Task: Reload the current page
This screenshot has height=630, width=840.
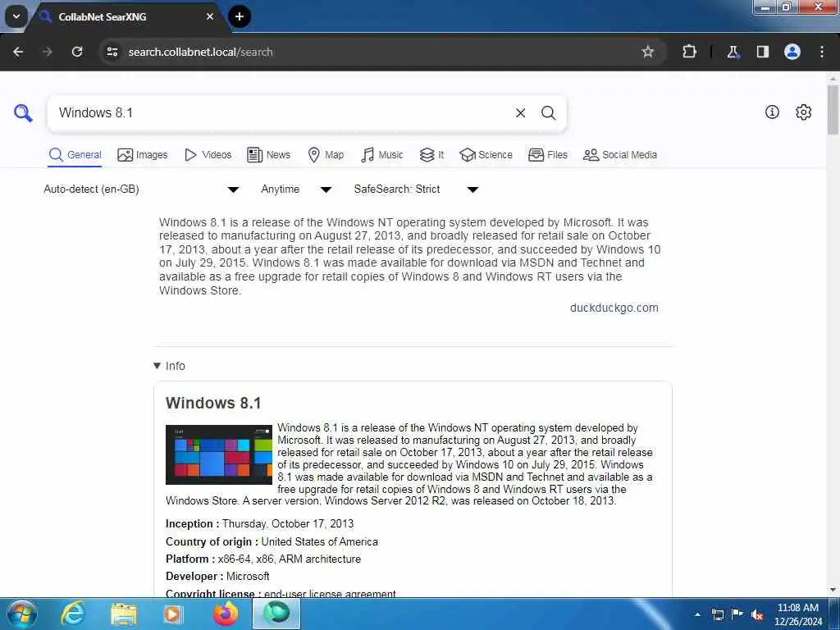Action: coord(77,52)
